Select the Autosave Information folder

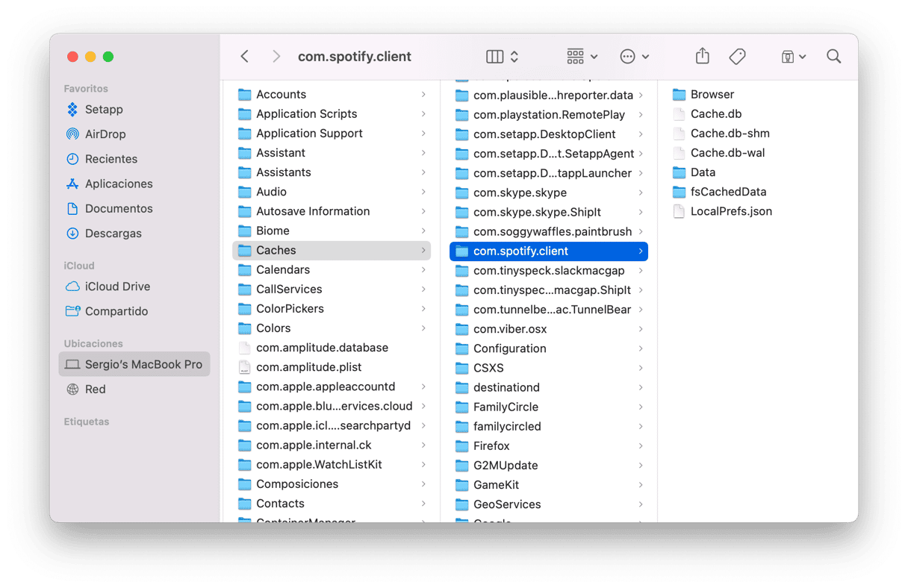332,211
